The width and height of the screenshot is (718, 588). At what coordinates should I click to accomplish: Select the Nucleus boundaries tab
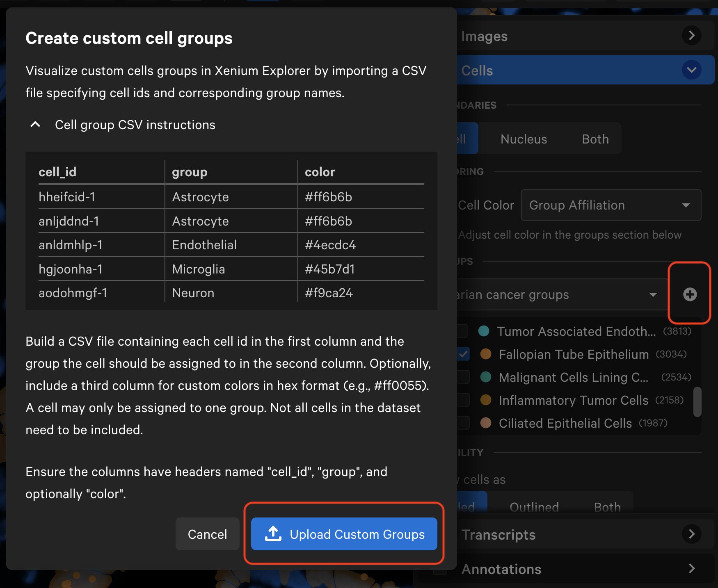coord(524,139)
